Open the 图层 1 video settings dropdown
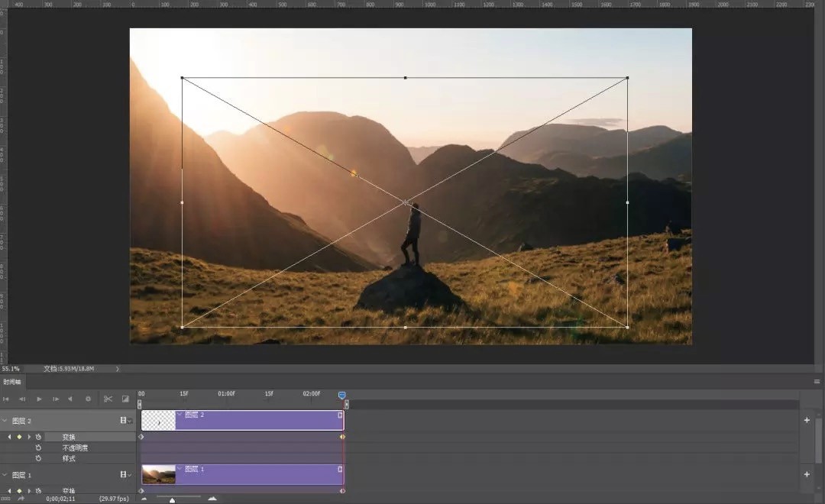 pyautogui.click(x=130, y=474)
